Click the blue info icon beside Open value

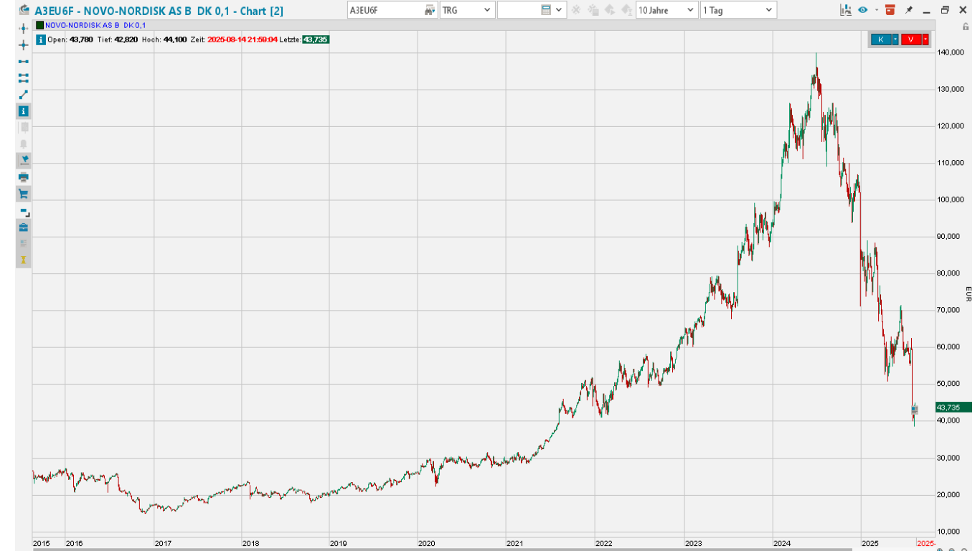coord(40,39)
